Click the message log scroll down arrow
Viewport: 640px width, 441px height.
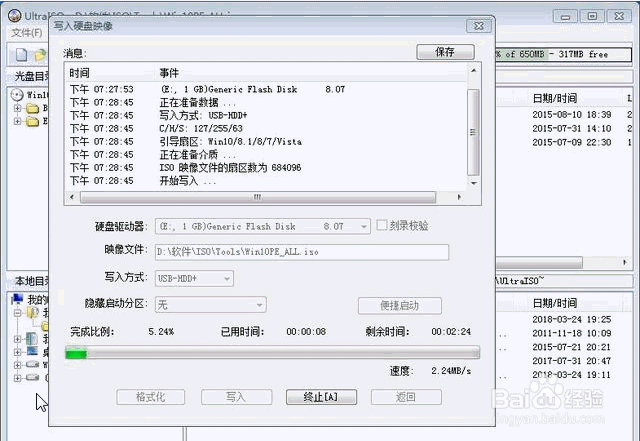click(x=473, y=183)
